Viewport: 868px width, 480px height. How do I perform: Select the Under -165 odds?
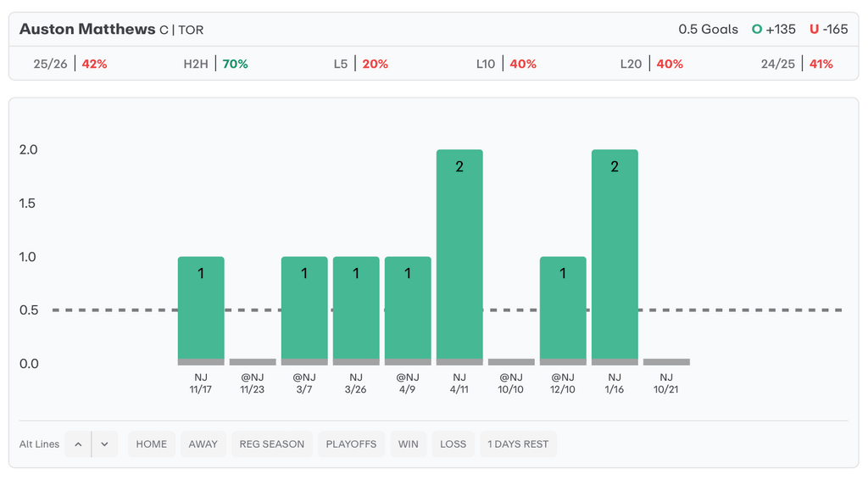[x=828, y=29]
